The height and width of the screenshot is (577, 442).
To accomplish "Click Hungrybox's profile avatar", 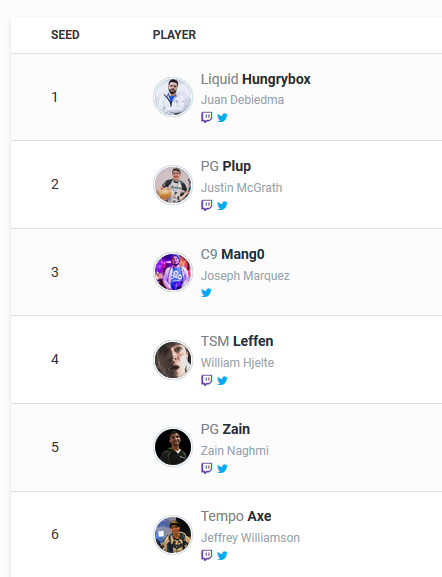I will pos(173,97).
